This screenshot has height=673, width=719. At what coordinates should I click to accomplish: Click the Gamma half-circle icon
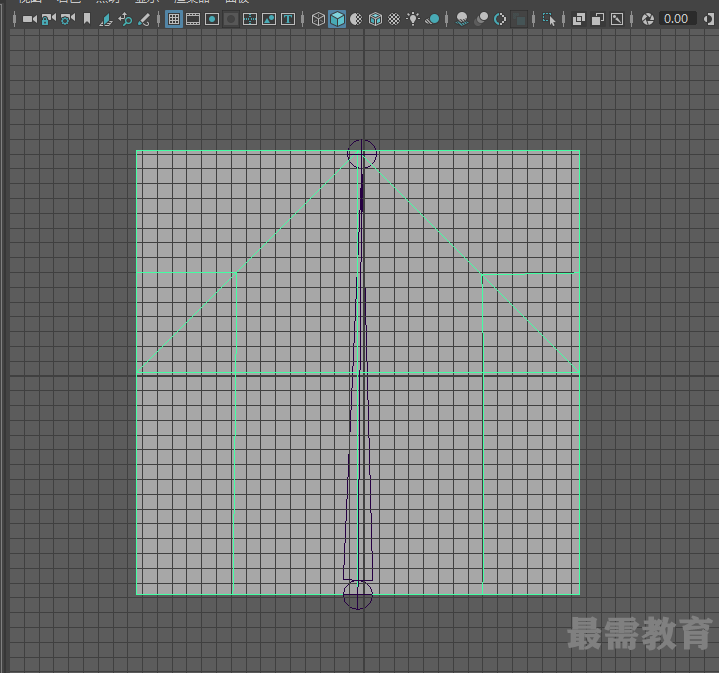coord(710,19)
